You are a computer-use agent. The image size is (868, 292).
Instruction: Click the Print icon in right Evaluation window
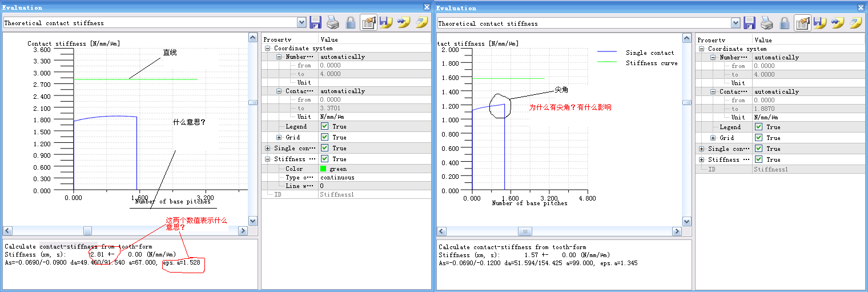pyautogui.click(x=767, y=23)
